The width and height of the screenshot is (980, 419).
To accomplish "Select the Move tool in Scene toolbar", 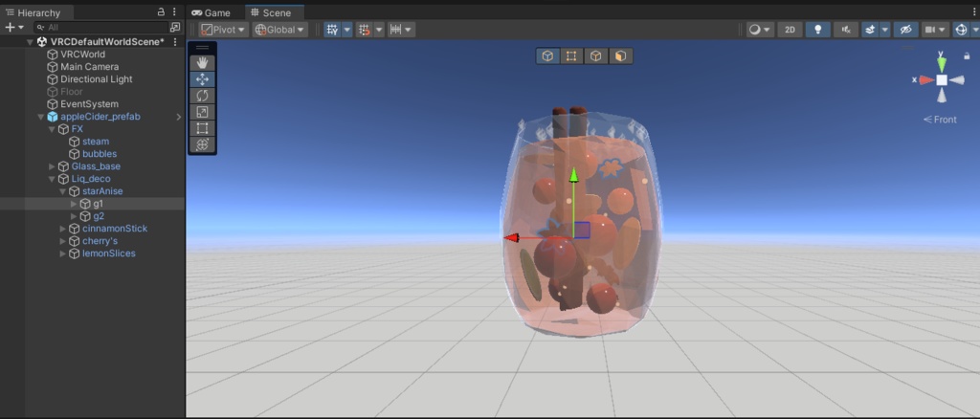I will click(x=203, y=79).
